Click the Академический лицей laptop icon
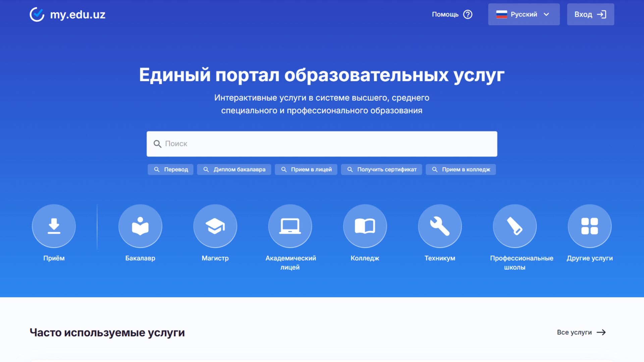This screenshot has height=362, width=644. [x=290, y=226]
